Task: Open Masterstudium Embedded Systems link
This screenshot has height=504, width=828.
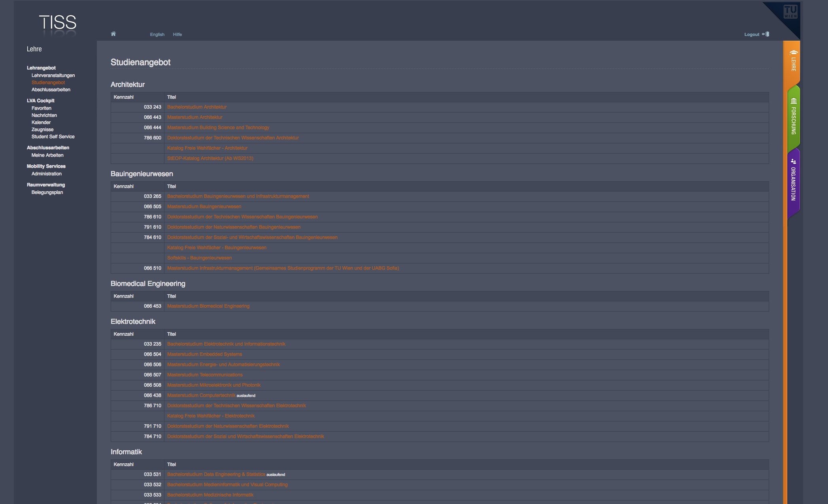Action: tap(204, 354)
